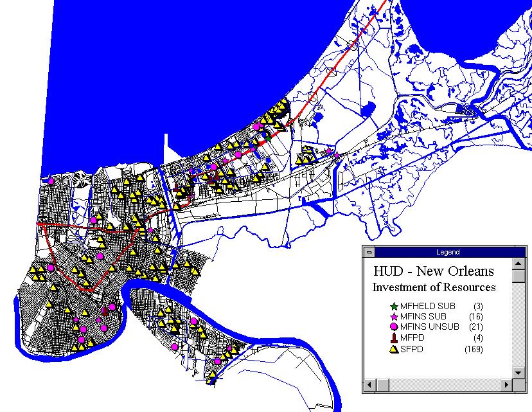Click the Legend horizontal scrollbar thumb
This screenshot has width=532, height=412.
click(x=384, y=385)
